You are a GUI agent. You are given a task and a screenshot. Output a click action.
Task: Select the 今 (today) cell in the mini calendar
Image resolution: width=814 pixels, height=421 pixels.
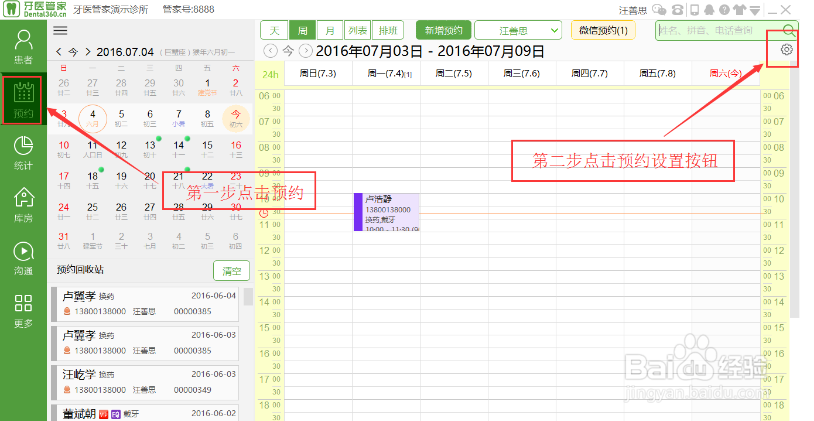[236, 118]
